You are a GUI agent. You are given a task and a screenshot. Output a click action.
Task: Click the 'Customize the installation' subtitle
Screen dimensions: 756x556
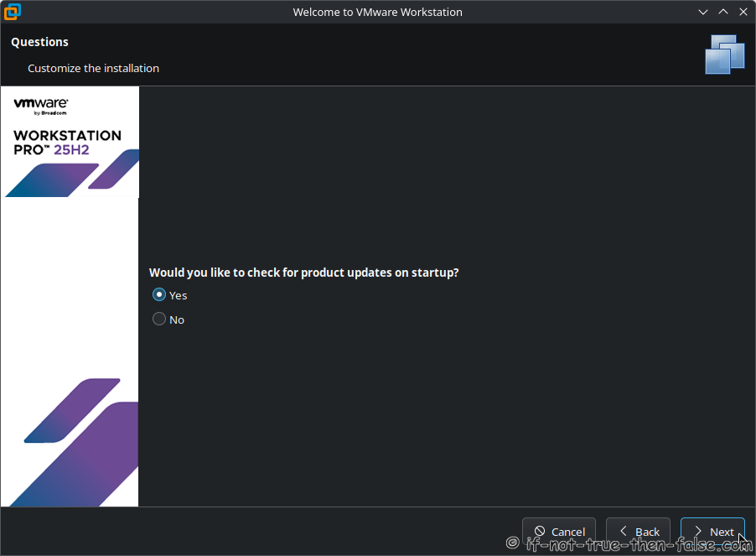tap(94, 69)
